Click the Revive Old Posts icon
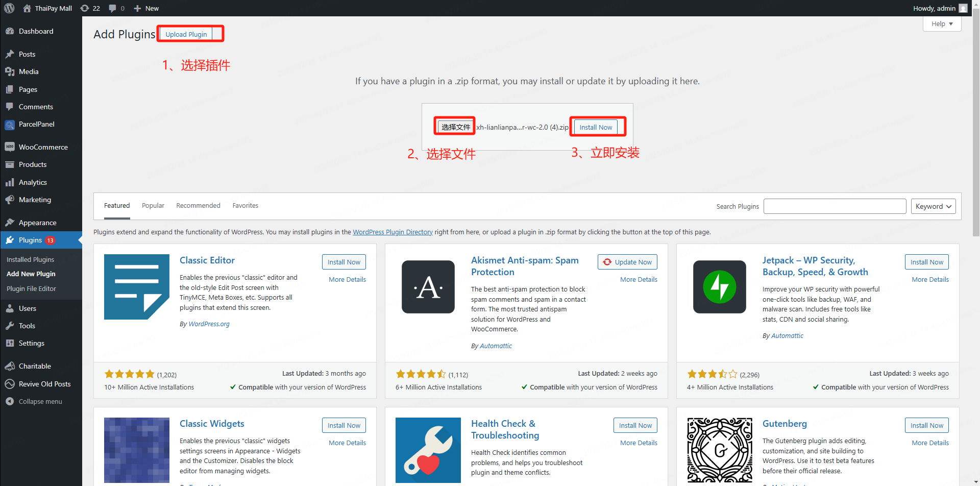Screen dimensions: 980x486 (10, 384)
